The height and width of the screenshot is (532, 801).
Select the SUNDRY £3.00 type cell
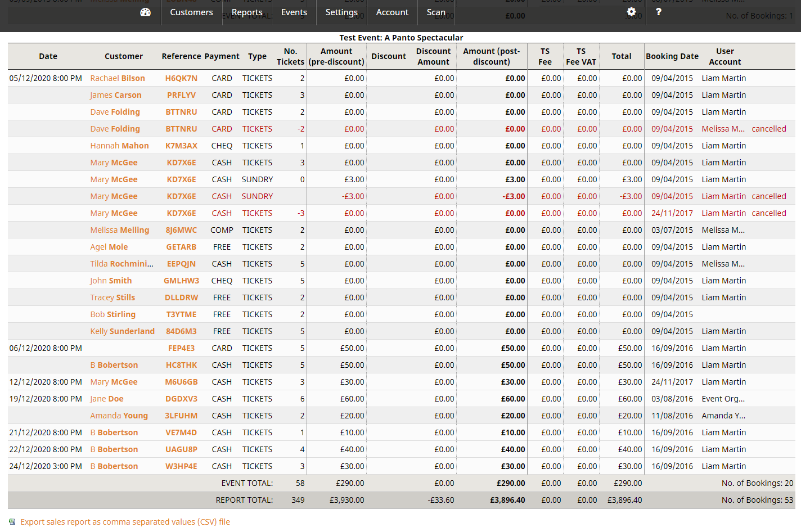click(x=257, y=179)
